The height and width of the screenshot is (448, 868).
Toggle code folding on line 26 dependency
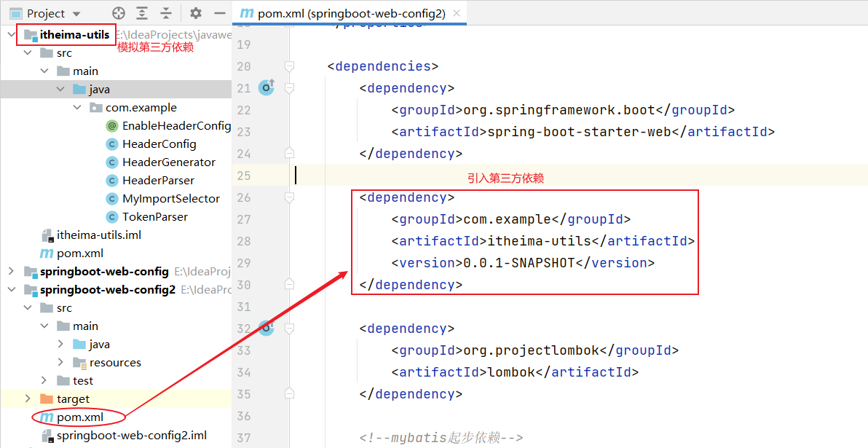(x=289, y=197)
